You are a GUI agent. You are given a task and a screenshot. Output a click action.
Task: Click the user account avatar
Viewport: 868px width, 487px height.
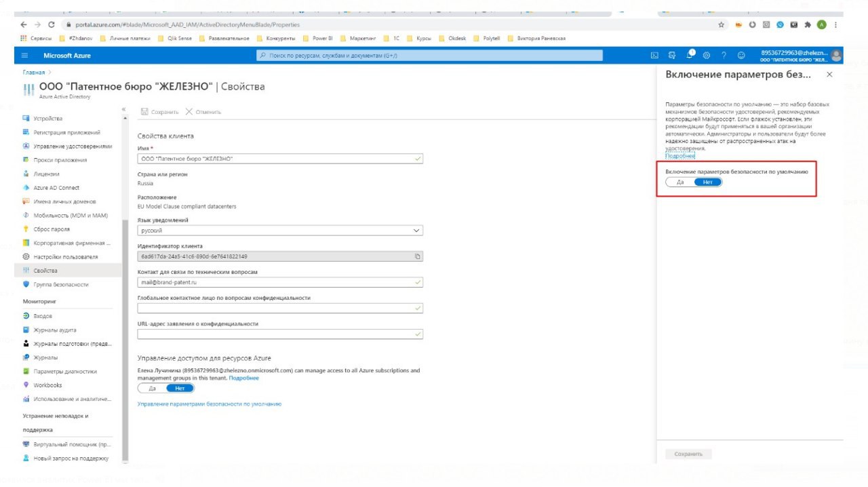[x=836, y=56]
